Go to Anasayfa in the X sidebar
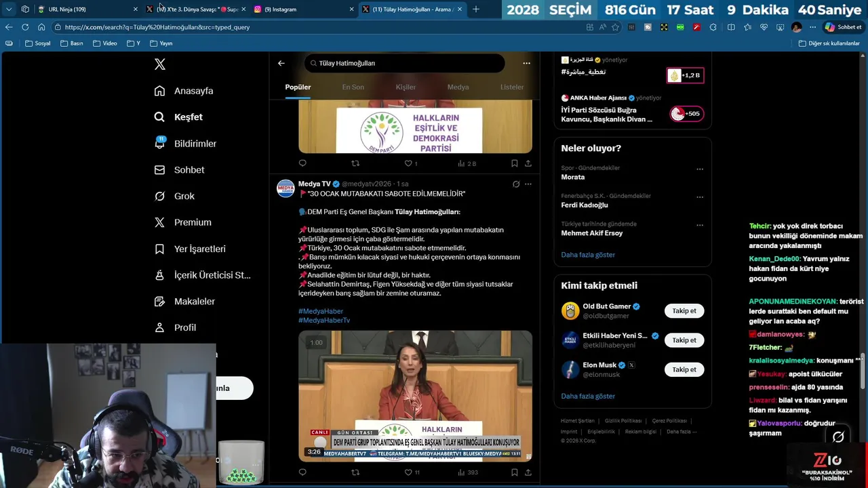The image size is (868, 488). (184, 91)
